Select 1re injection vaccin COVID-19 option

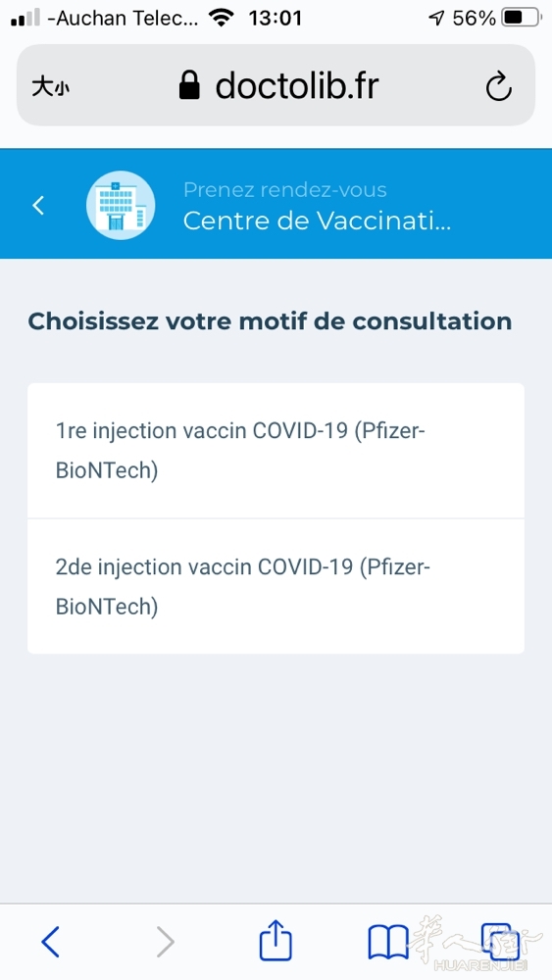276,451
